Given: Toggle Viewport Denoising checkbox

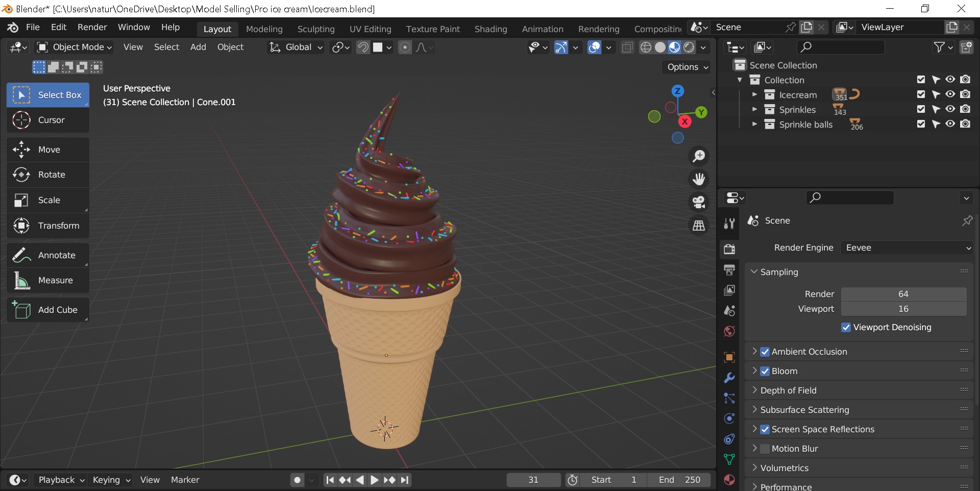Looking at the screenshot, I should point(846,327).
